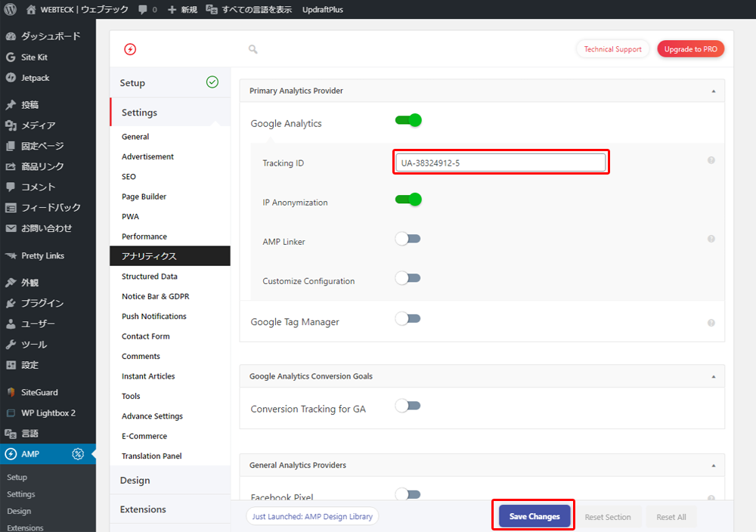Image resolution: width=756 pixels, height=532 pixels.
Task: Click Upgrade to PRO button
Action: pos(690,49)
